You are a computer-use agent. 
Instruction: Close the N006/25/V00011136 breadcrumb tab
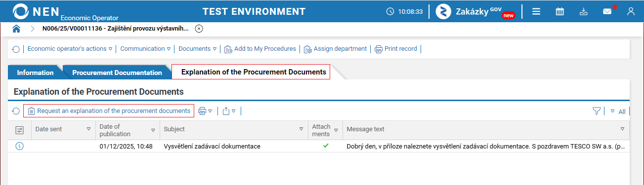click(x=199, y=29)
